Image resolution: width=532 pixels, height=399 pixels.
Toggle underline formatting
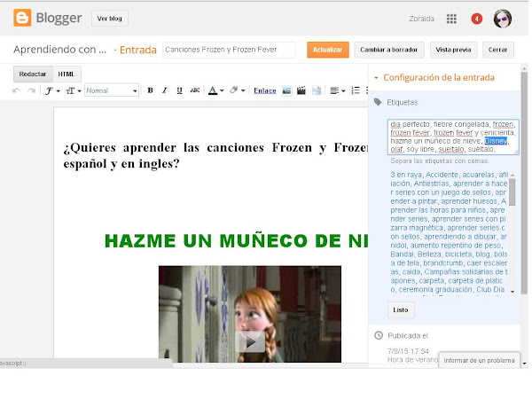click(179, 90)
